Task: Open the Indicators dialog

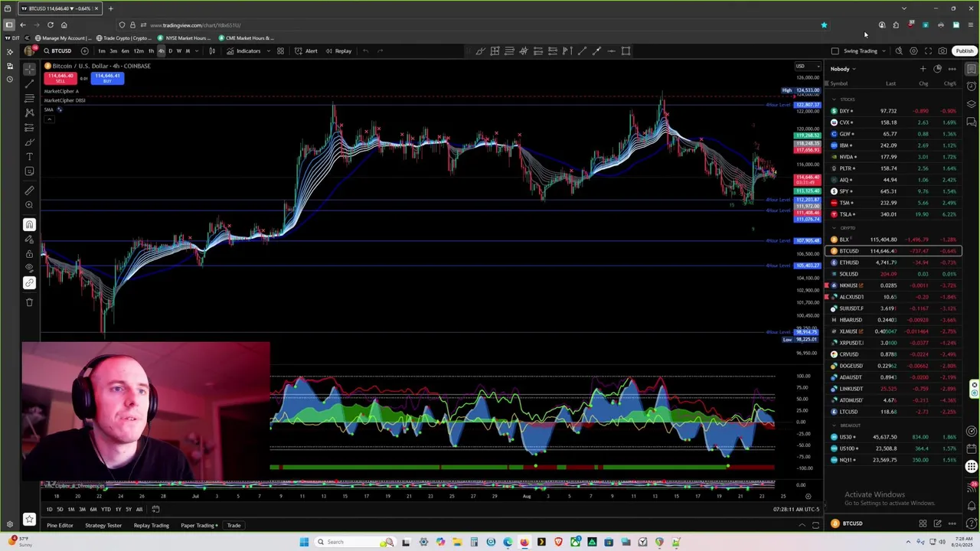Action: pyautogui.click(x=243, y=51)
